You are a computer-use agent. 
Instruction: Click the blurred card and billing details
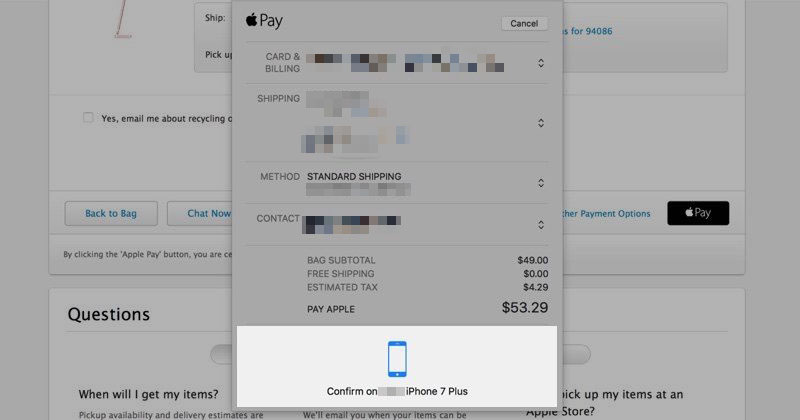click(x=405, y=62)
